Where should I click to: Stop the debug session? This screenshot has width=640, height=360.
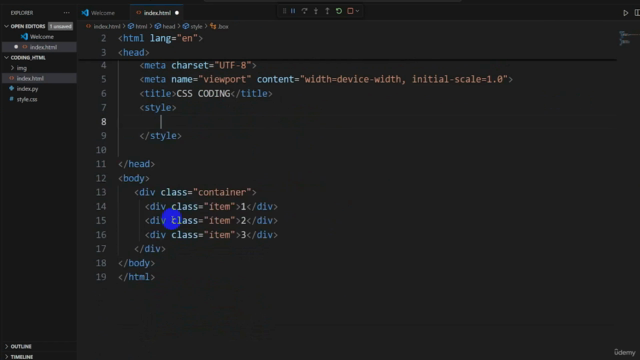[x=350, y=11]
